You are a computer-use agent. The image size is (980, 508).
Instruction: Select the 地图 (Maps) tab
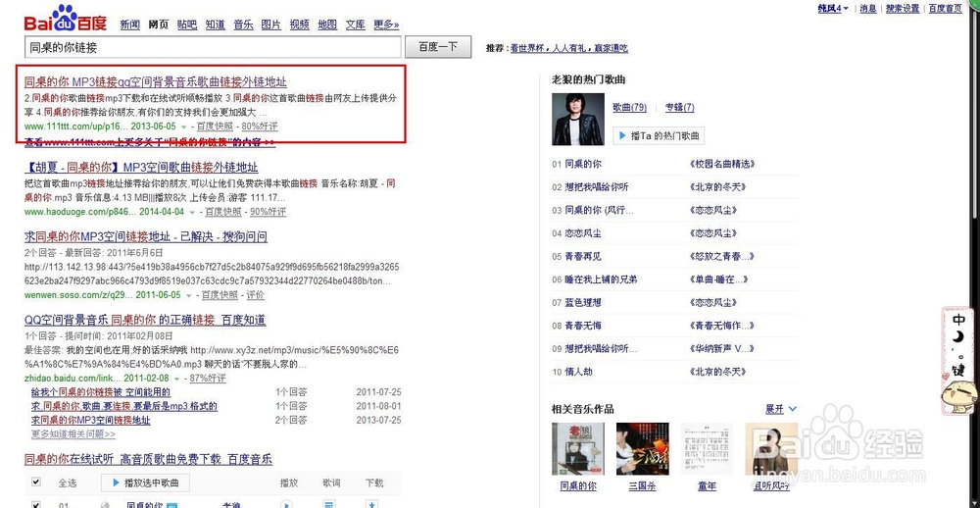pyautogui.click(x=327, y=25)
